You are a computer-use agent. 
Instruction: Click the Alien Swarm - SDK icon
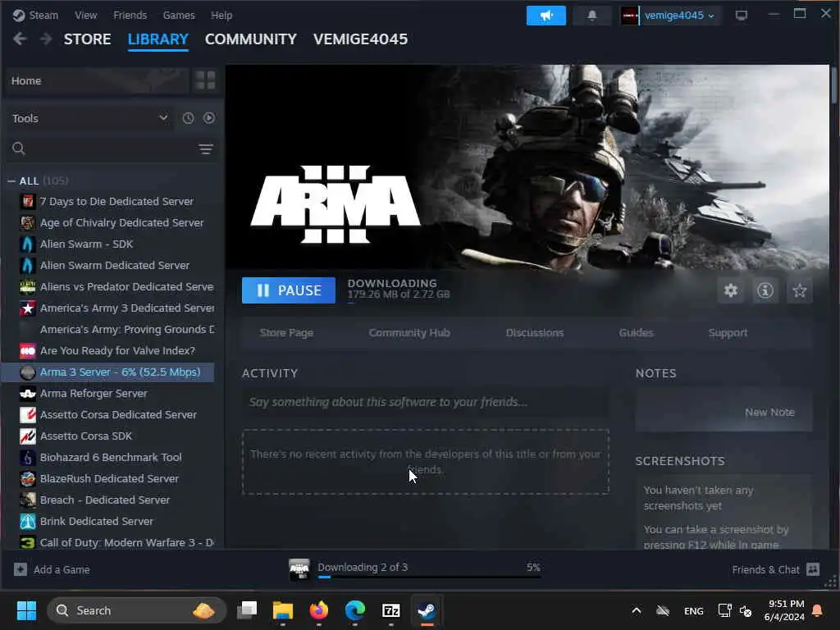[28, 244]
